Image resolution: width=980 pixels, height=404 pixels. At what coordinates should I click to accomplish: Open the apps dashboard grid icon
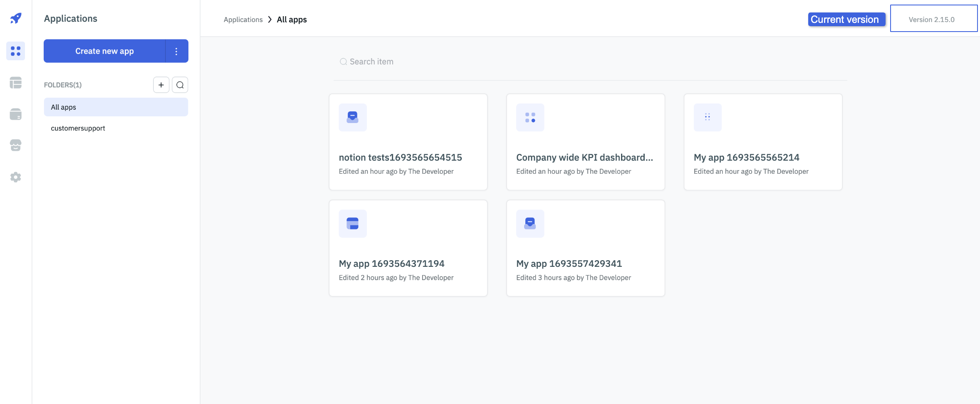pos(16,51)
